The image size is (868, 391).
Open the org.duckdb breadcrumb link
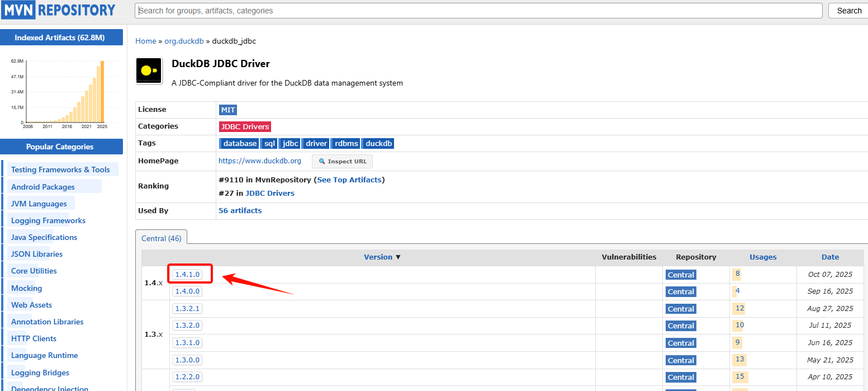click(x=184, y=41)
